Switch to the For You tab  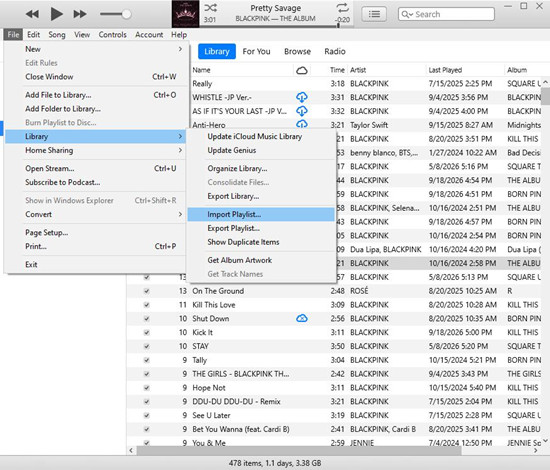(x=256, y=52)
